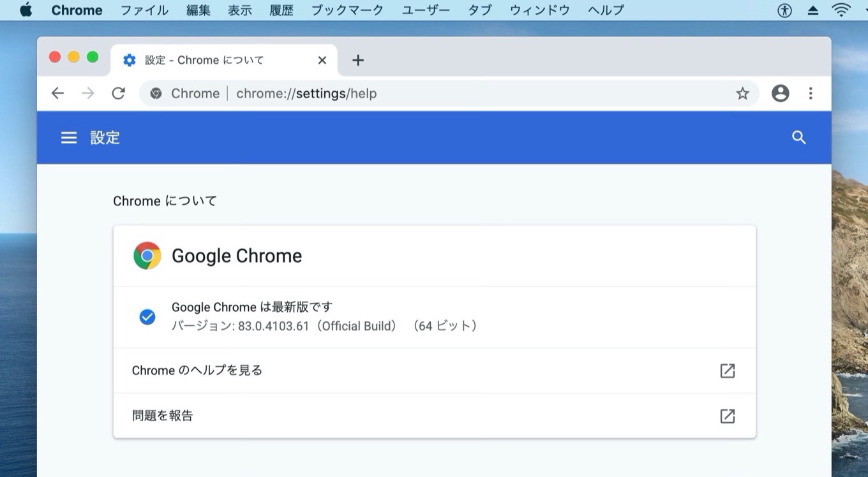Screen dimensions: 868x477
Task: Open the ユーザー menu
Action: [x=426, y=10]
